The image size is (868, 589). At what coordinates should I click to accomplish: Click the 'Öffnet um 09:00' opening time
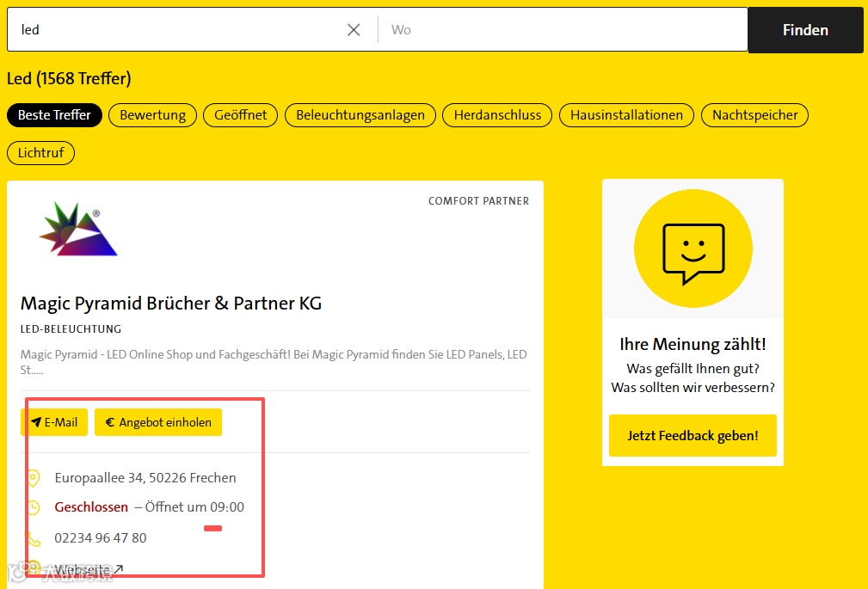[194, 507]
